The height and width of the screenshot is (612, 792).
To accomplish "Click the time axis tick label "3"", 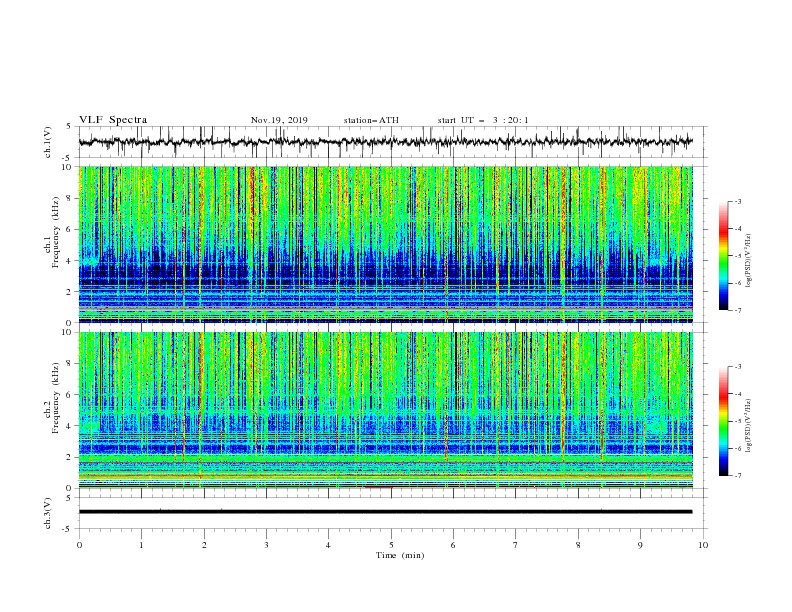I will 266,545.
